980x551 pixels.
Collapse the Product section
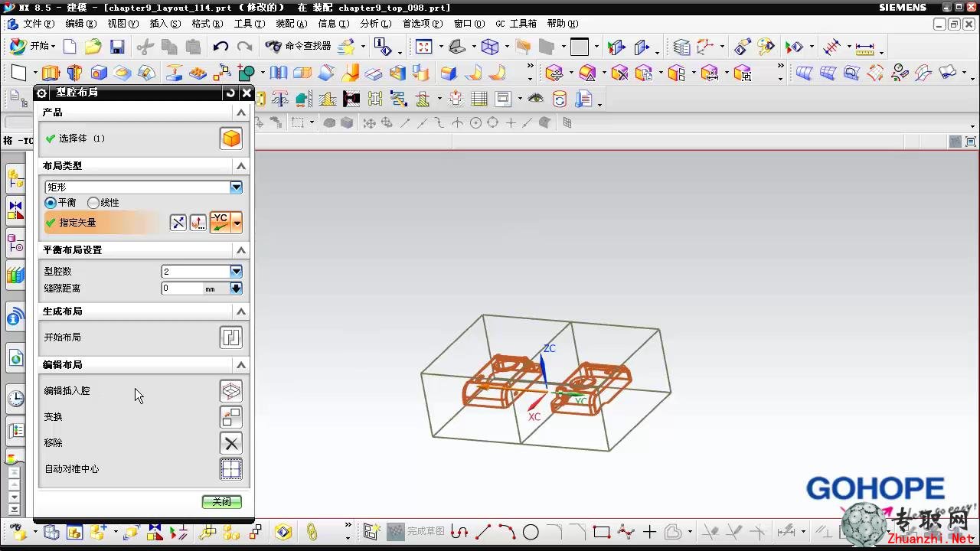[241, 112]
